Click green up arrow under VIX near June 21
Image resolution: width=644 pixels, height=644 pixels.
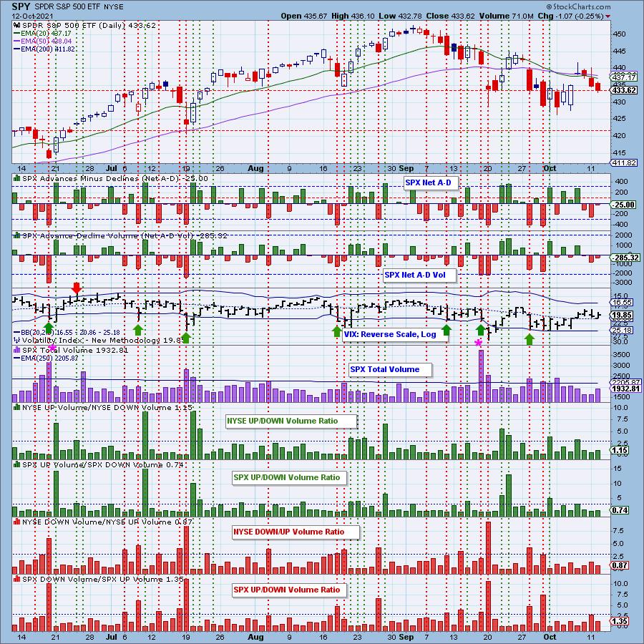[49, 328]
